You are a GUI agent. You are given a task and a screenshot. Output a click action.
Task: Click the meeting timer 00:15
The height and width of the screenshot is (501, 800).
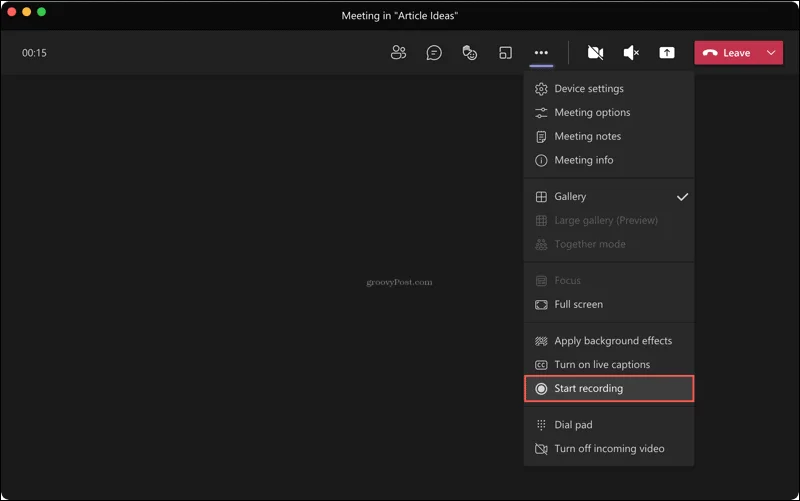[34, 53]
